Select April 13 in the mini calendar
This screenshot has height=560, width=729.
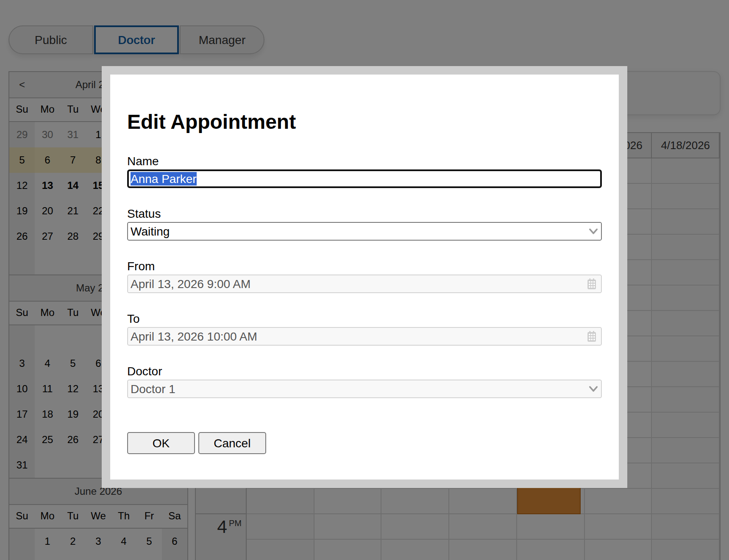(47, 185)
